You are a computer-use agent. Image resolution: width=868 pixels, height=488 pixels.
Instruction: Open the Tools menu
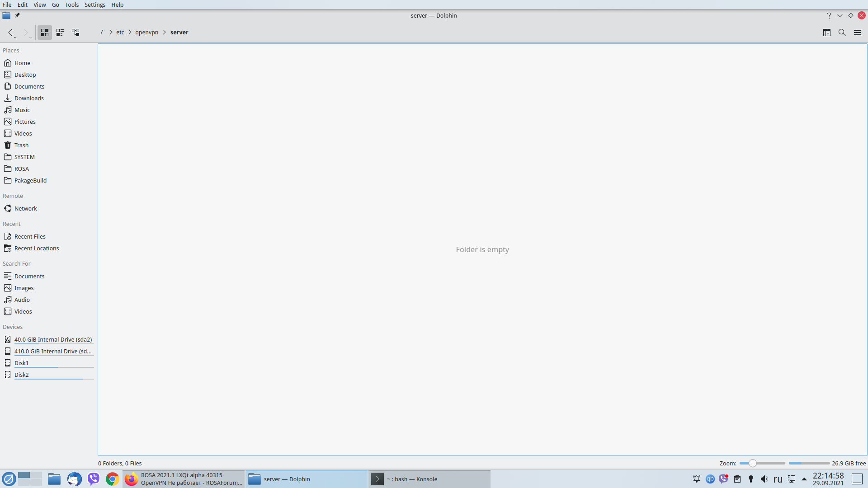[x=71, y=5]
